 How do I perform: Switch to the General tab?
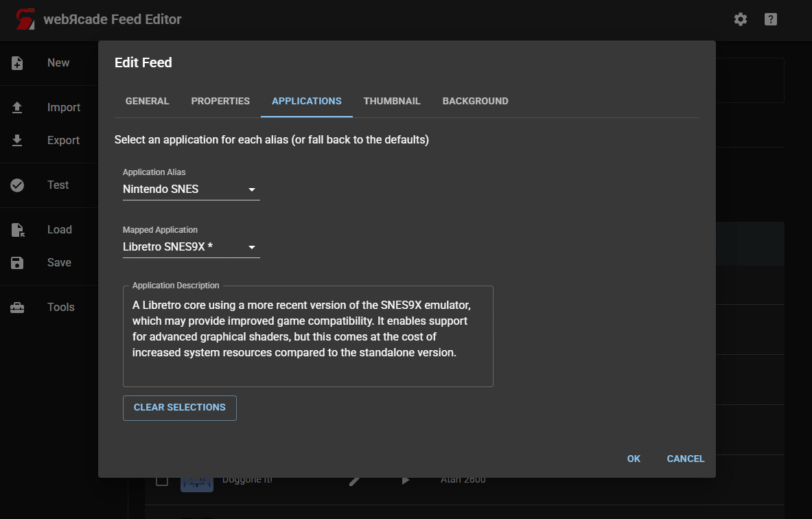click(x=147, y=101)
